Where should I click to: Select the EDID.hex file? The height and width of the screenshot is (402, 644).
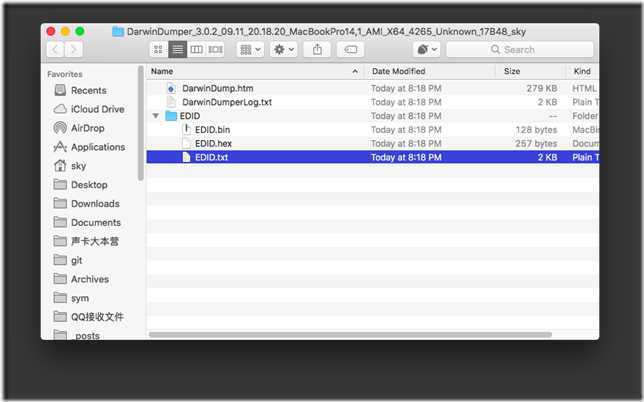(373, 143)
